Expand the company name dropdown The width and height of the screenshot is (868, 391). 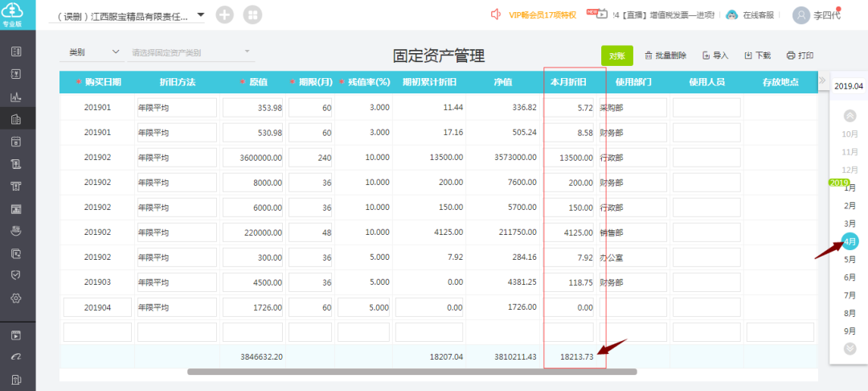point(200,14)
